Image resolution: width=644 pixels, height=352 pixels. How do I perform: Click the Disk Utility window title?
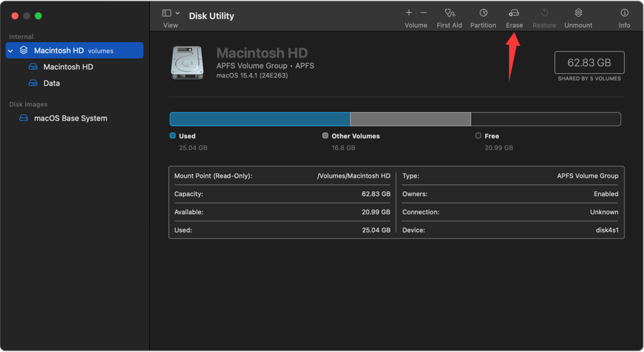(211, 16)
